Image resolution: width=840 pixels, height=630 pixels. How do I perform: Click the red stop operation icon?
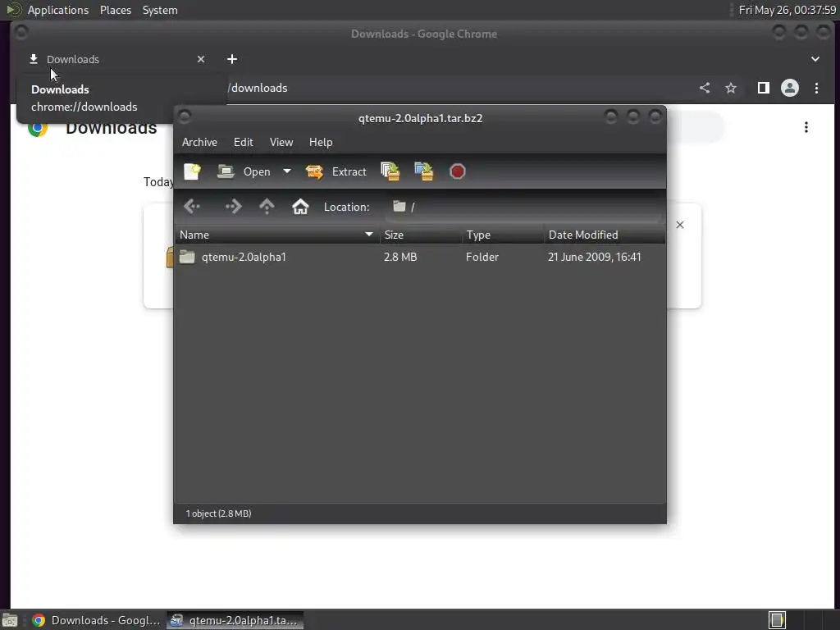click(458, 171)
